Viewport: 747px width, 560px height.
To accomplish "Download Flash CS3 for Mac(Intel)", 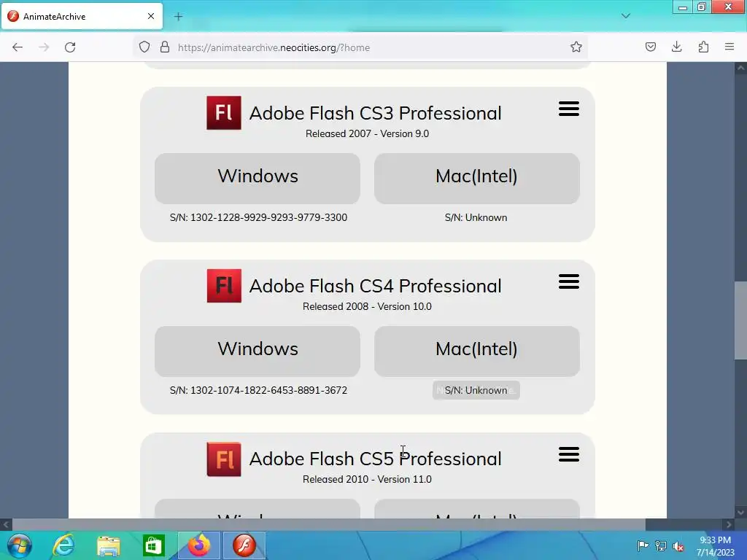I will tap(477, 179).
